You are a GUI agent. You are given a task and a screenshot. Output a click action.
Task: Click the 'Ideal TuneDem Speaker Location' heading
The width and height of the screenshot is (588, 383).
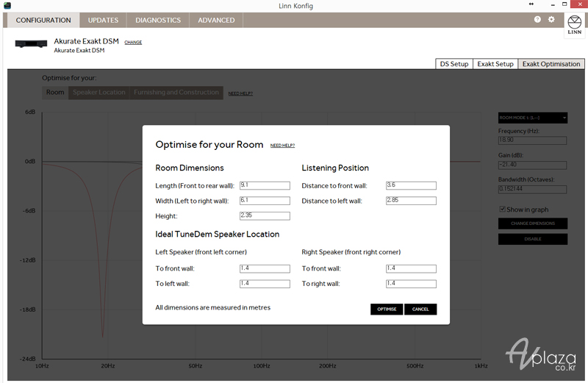tap(218, 234)
